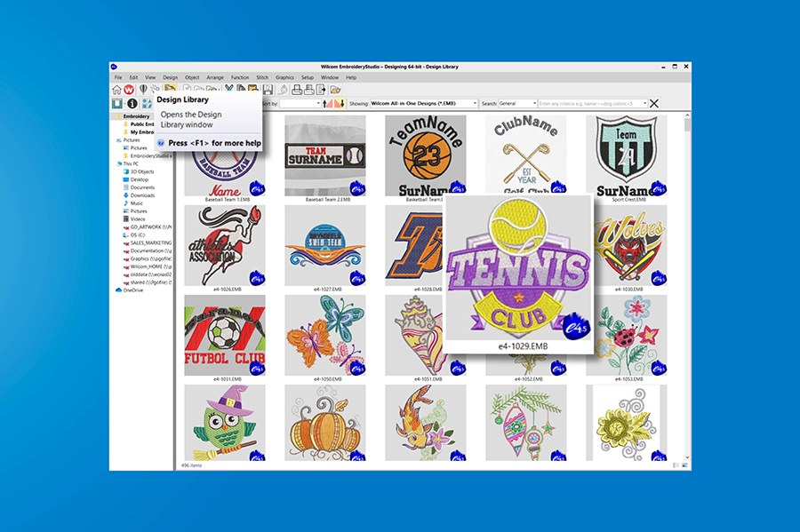Screen dimensions: 800x532
Task: Toggle ascending sort order button
Action: click(x=327, y=104)
